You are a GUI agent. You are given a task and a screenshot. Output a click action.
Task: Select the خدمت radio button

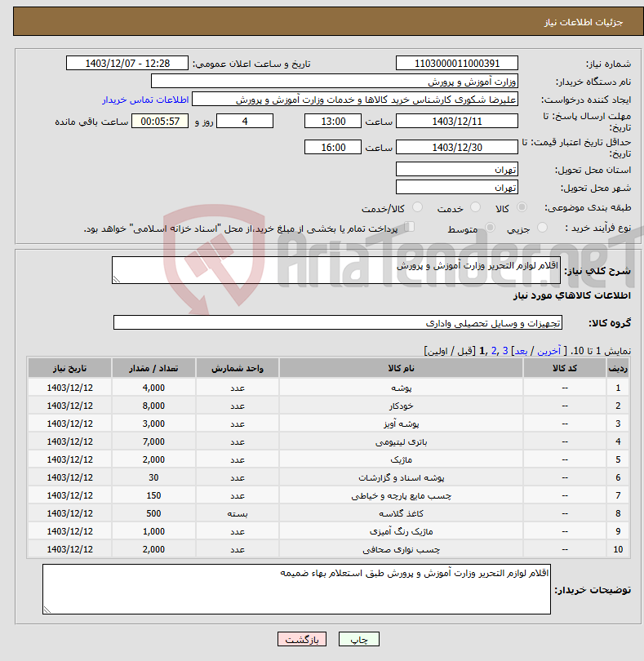point(475,207)
